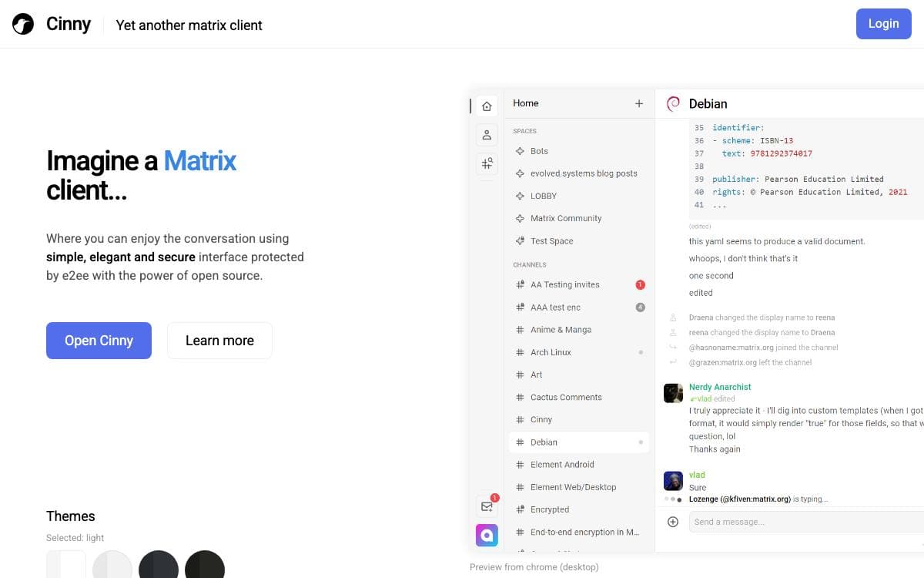This screenshot has height=578, width=924.
Task: Click the Learn more button
Action: 219,341
